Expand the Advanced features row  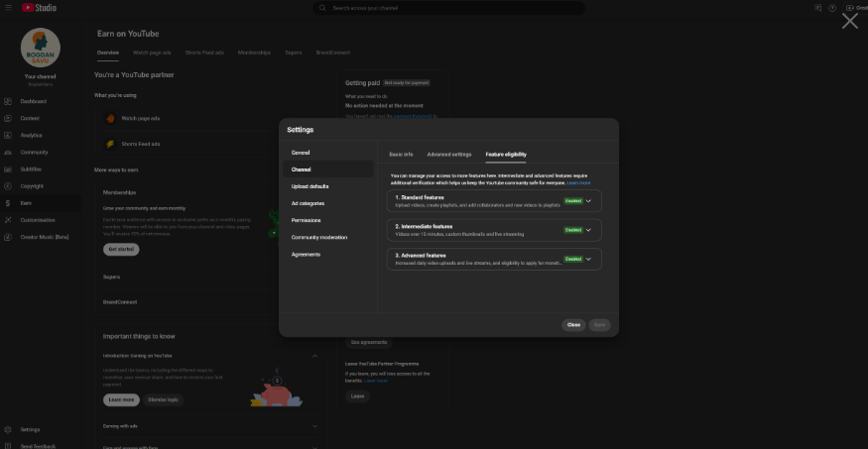[494, 259]
